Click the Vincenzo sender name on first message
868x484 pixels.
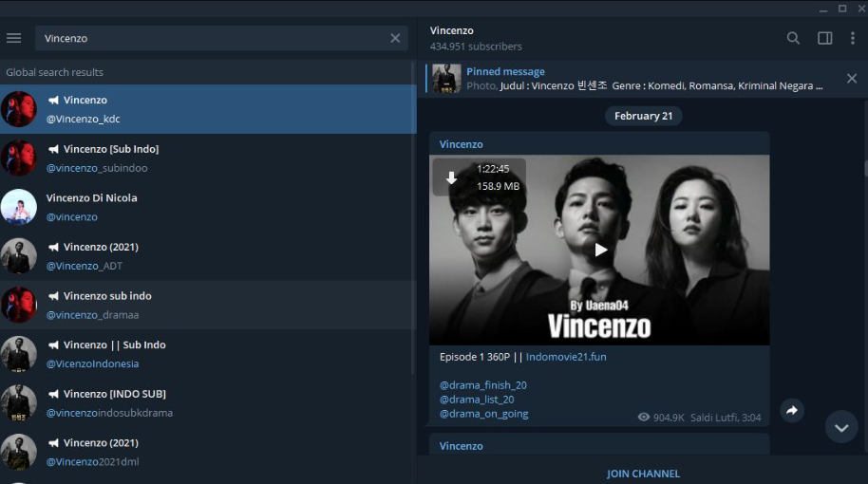462,144
